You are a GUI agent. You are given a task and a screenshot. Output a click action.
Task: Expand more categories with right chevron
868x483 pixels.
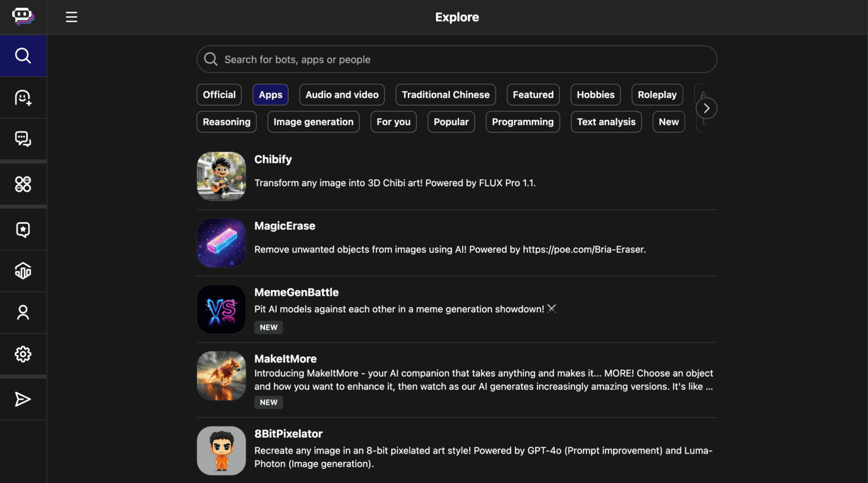[706, 109]
